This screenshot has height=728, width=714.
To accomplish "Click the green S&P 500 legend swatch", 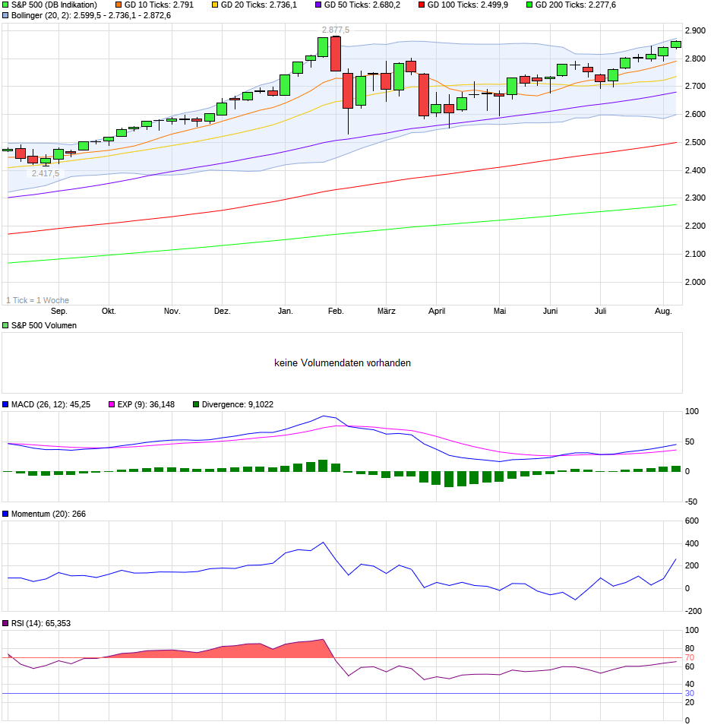I will tap(5, 5).
